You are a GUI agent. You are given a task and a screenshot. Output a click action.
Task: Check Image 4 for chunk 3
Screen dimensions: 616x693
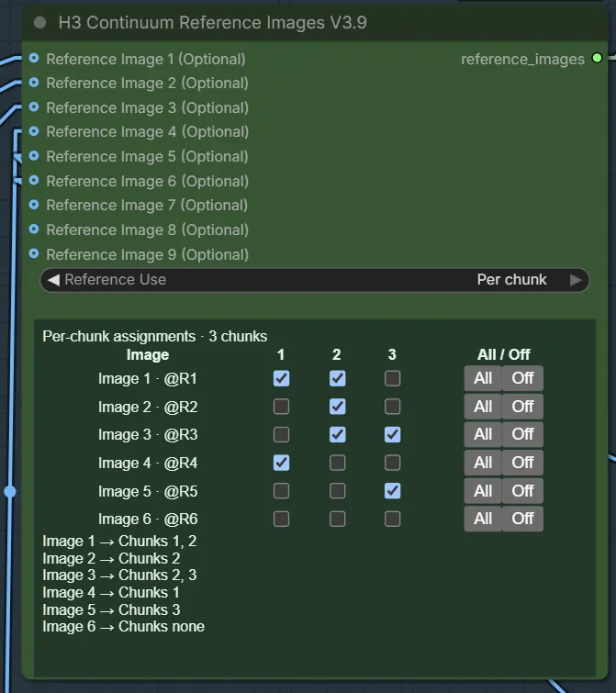[x=392, y=463]
